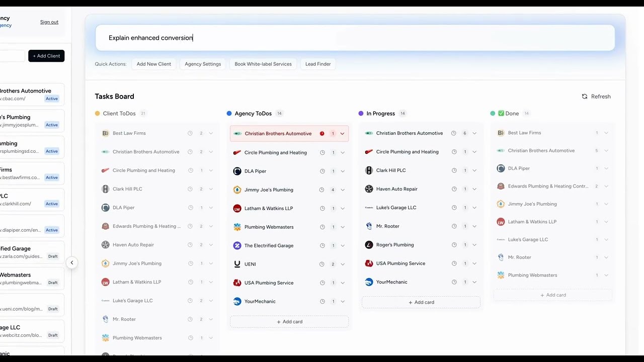Viewport: 644px width, 362px height.
Task: Expand UENI card chevron
Action: click(343, 264)
